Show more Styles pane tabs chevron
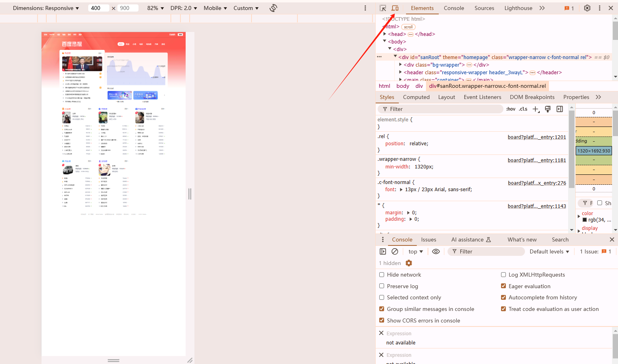 tap(598, 97)
